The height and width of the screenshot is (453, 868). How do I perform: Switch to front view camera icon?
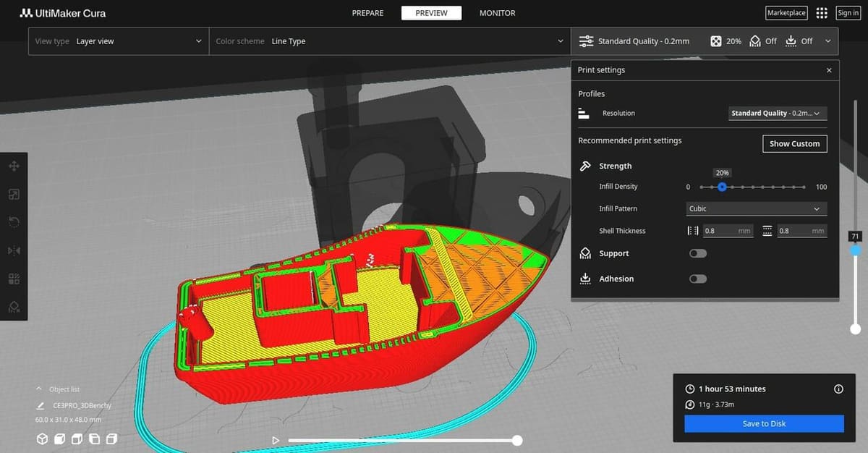click(60, 439)
